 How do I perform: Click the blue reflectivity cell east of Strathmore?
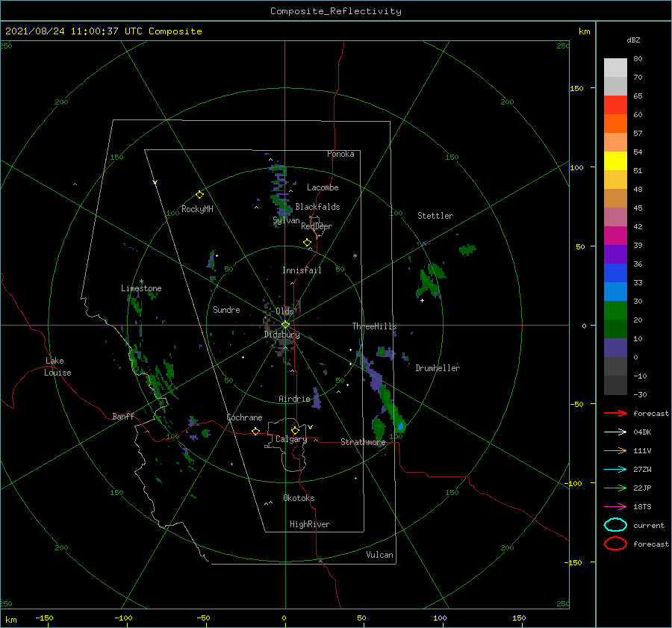pyautogui.click(x=401, y=426)
